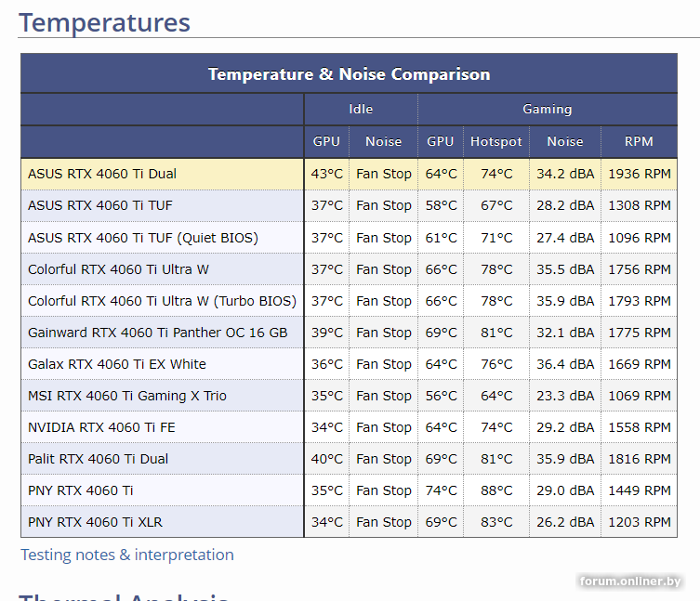Click the 28.2 dBA noise cell
This screenshot has height=601, width=700.
coord(565,205)
